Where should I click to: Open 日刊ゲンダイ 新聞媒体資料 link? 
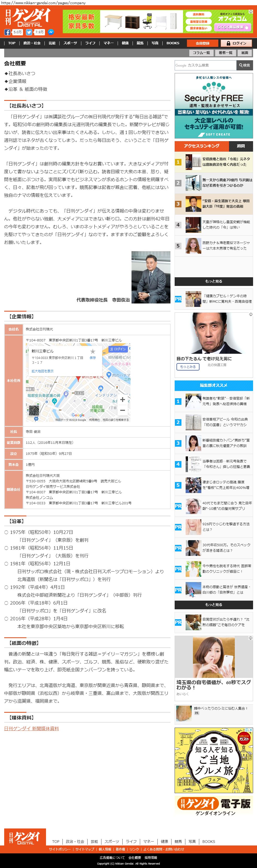31,728
